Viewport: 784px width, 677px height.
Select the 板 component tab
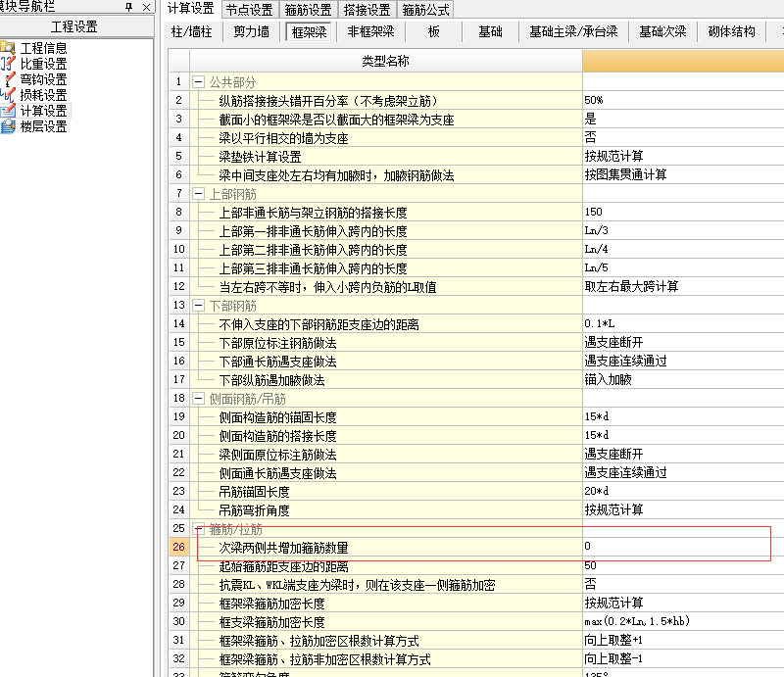[434, 32]
